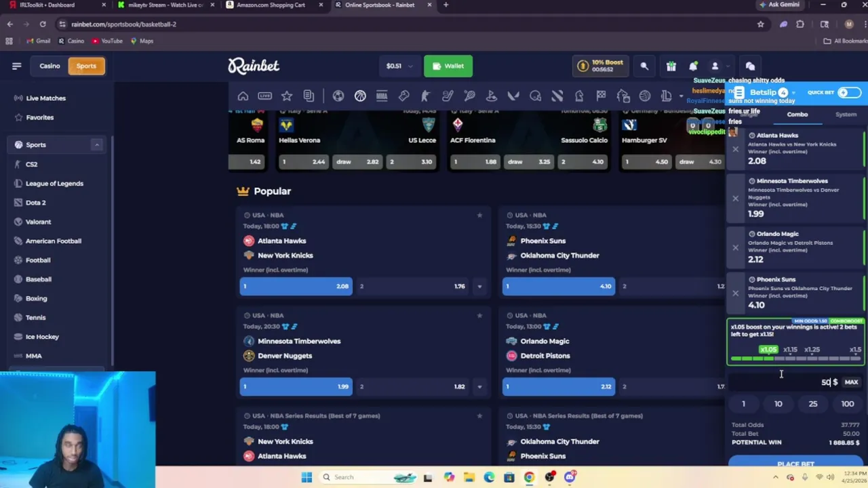Open the profile dropdown arrow
This screenshot has width=868, height=488.
point(727,66)
